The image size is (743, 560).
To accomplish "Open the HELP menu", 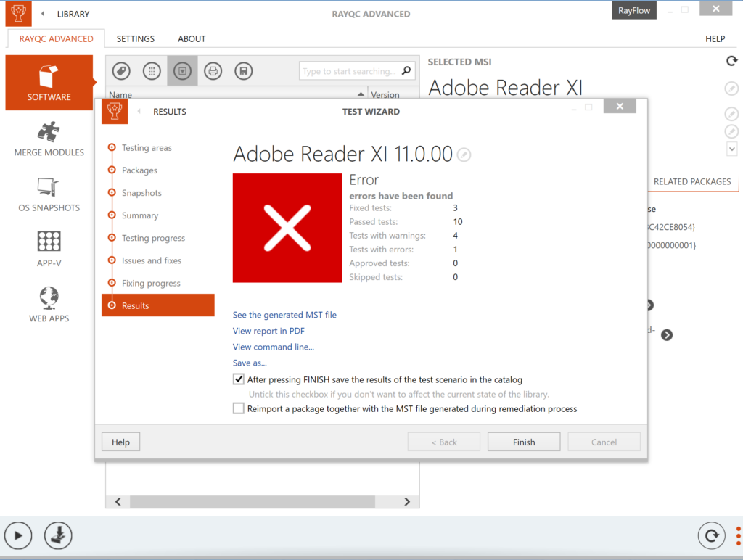I will coord(715,39).
